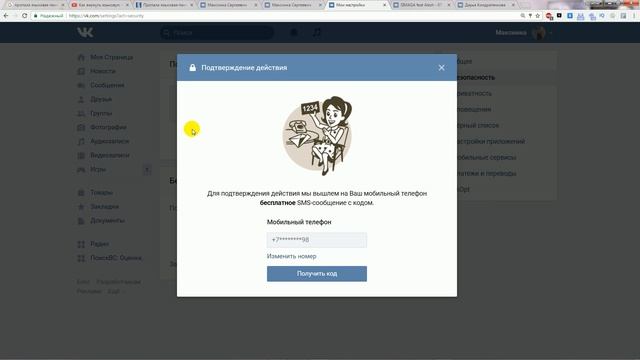The image size is (640, 360).
Task: Open Видеозаписи in sidebar
Action: pos(110,155)
